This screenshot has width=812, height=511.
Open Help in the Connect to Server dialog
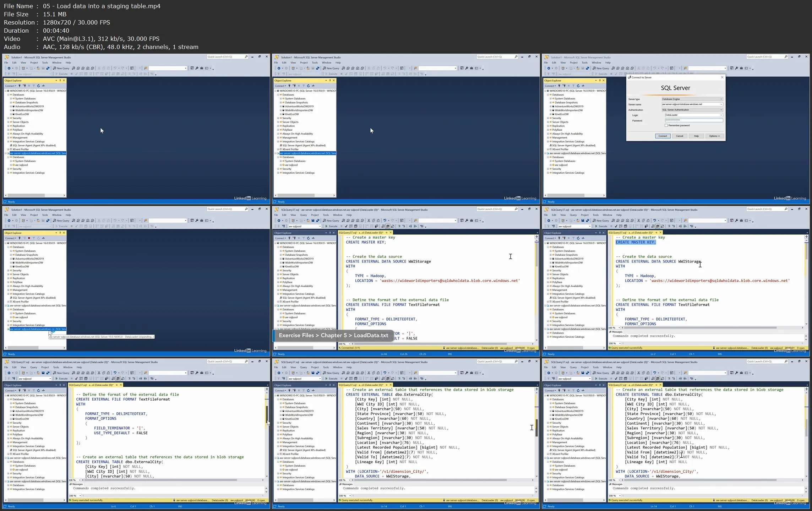[x=696, y=136]
